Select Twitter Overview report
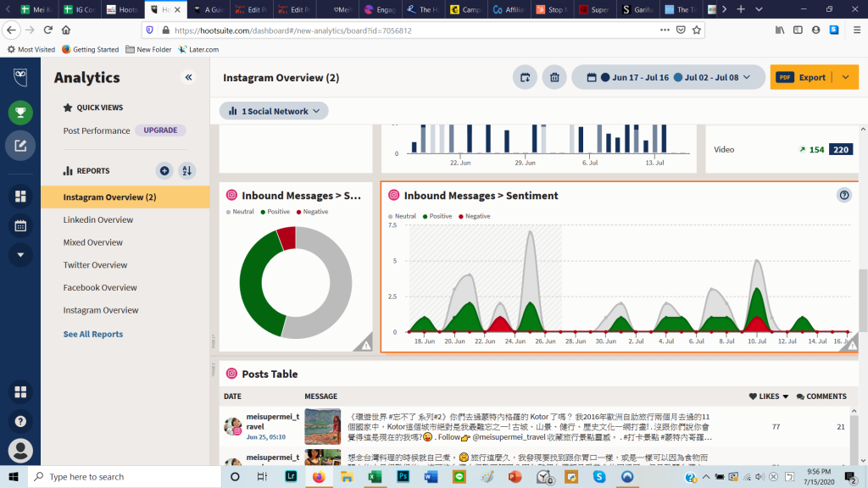Image resolution: width=868 pixels, height=488 pixels. coord(95,265)
